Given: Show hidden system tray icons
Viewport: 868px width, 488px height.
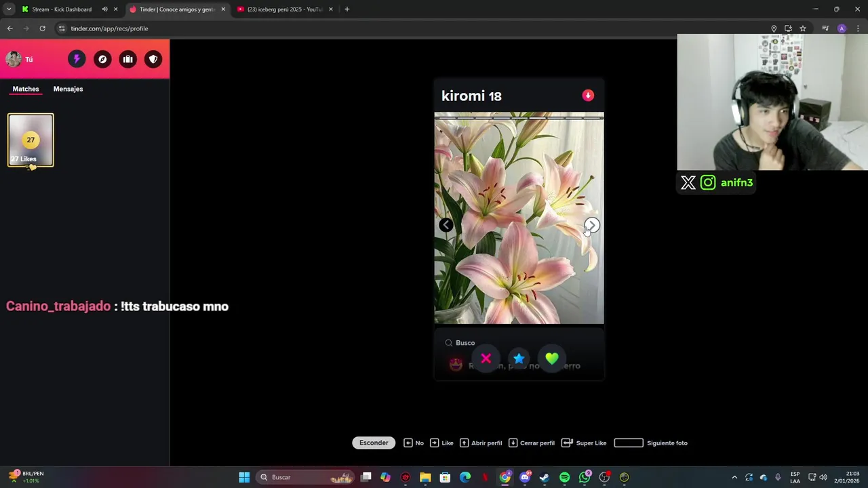Looking at the screenshot, I should (734, 477).
